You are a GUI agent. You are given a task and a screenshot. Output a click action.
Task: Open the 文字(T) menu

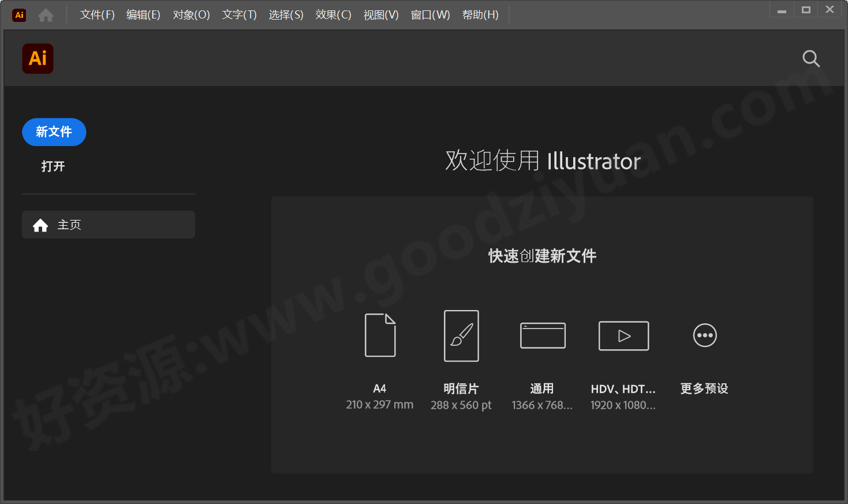(239, 14)
